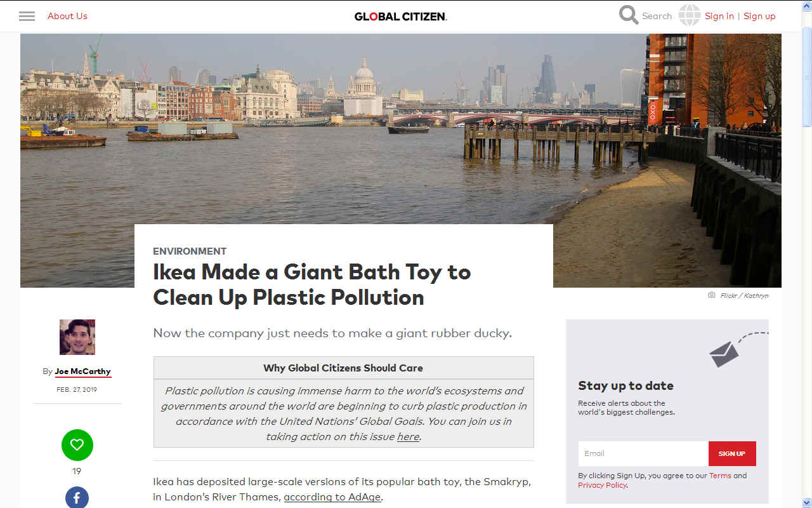Click the red SIGN UP button
812x508 pixels.
(732, 453)
